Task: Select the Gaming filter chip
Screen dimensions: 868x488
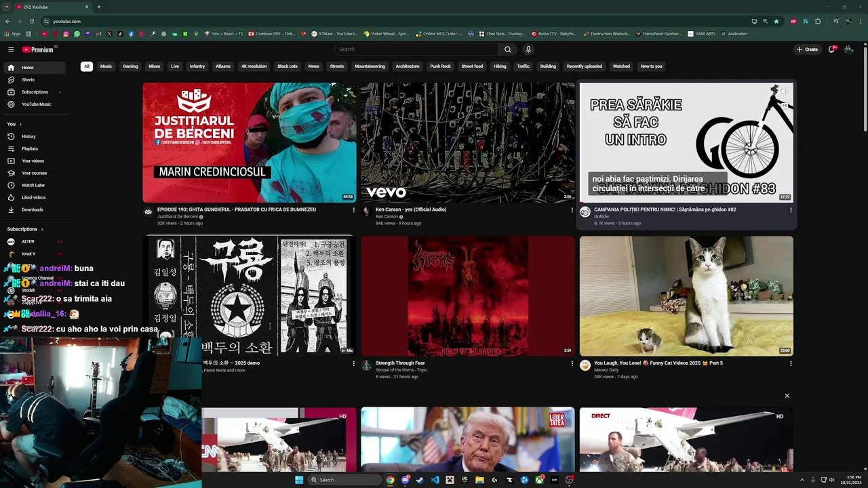Action: (x=130, y=66)
